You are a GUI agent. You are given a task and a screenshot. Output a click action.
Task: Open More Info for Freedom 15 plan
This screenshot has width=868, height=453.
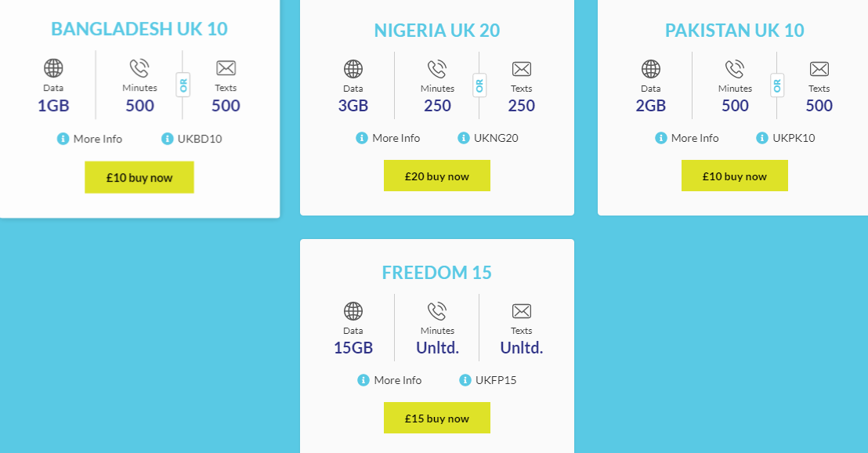tap(397, 380)
